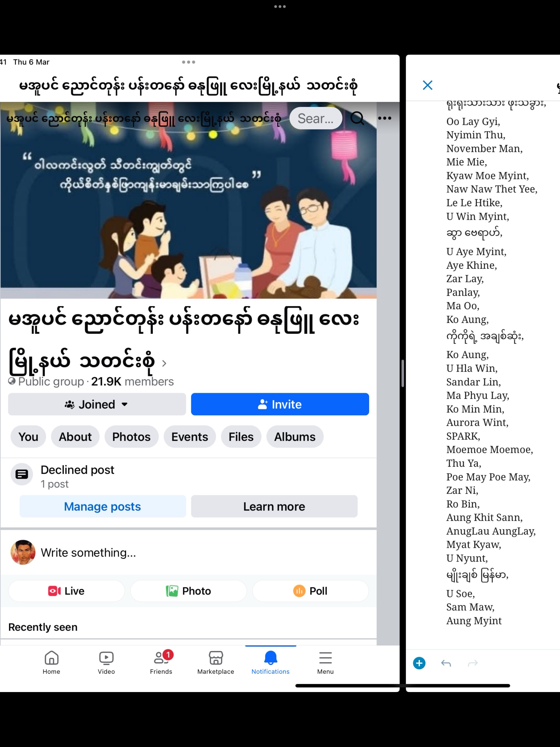Click the undo arrow in the right panel
This screenshot has height=747, width=560.
pos(446,663)
